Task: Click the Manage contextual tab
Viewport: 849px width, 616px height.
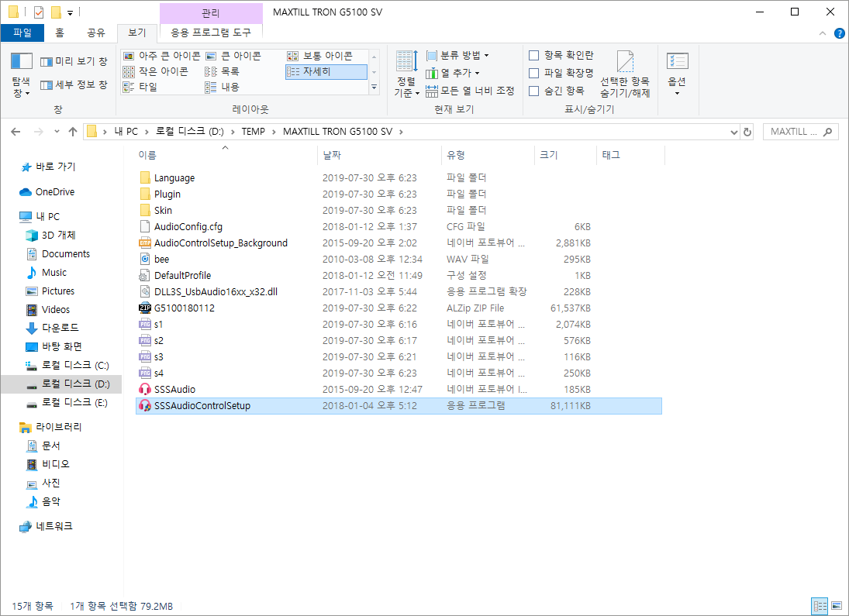Action: click(x=211, y=13)
